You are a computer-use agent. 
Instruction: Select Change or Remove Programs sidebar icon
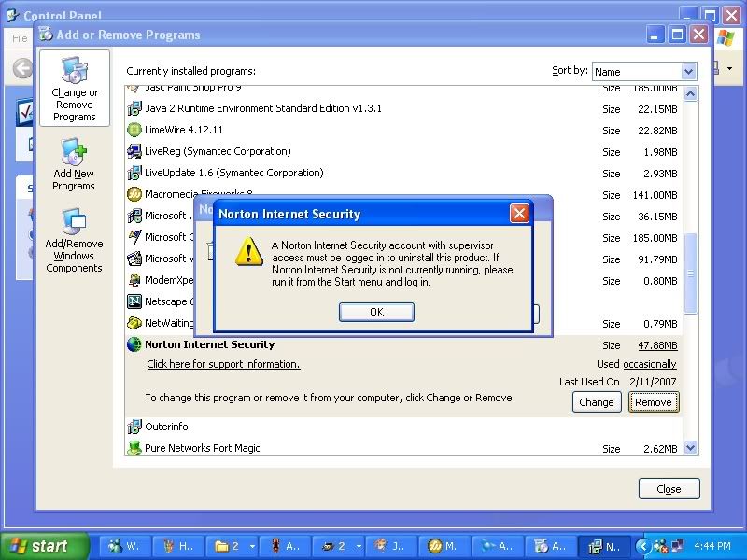coord(75,88)
